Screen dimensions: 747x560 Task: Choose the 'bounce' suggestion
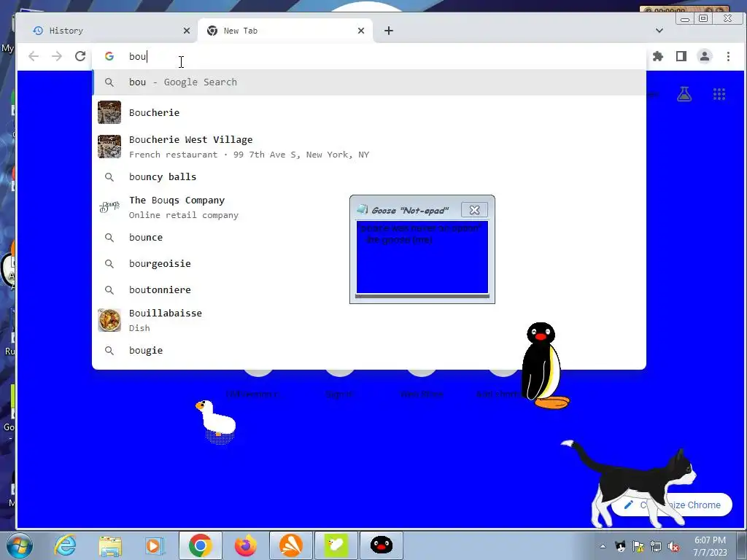pyautogui.click(x=368, y=237)
